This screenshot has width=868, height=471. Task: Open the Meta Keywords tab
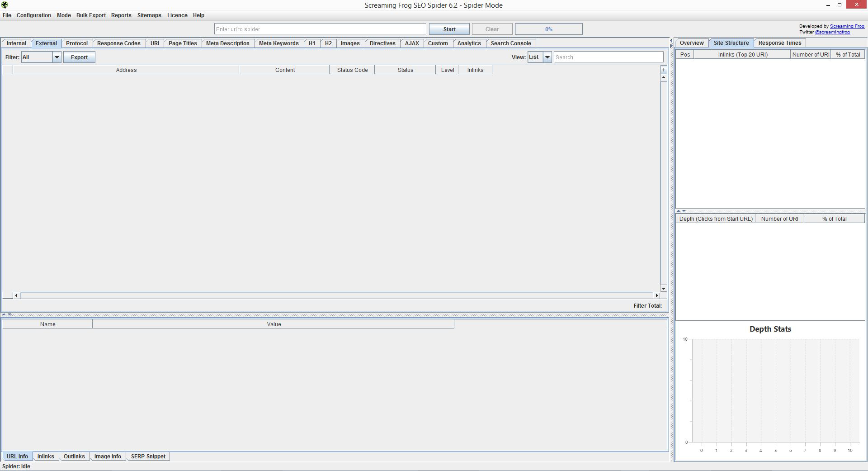(x=279, y=43)
